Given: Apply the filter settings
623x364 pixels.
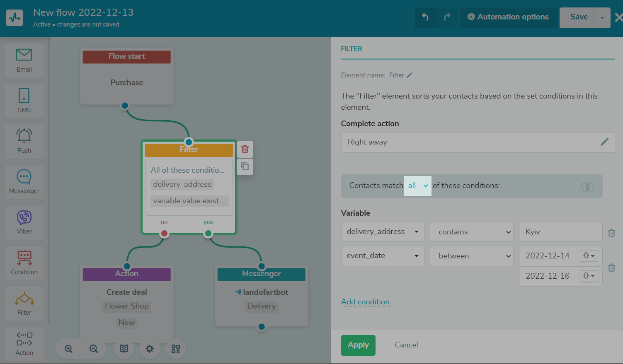Looking at the screenshot, I should point(358,345).
